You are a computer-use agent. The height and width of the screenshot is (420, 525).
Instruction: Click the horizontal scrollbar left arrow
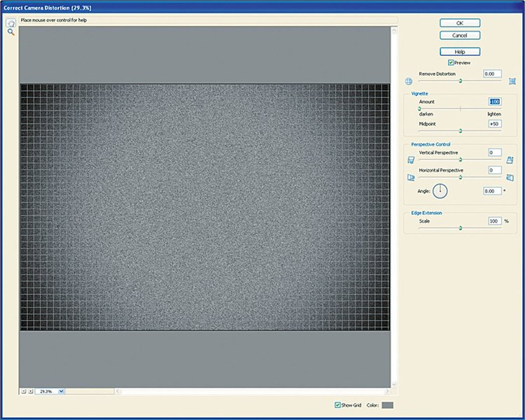(x=118, y=391)
